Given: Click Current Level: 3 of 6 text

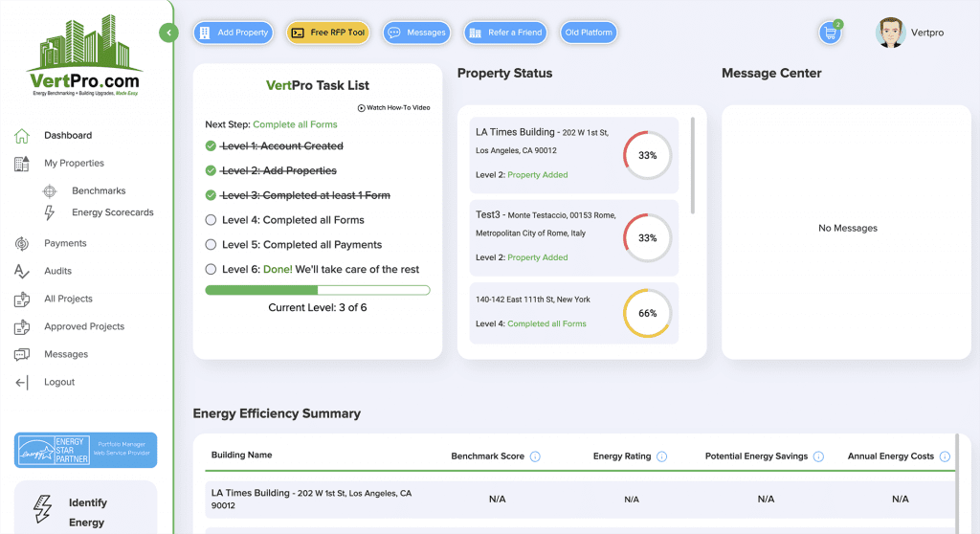Looking at the screenshot, I should 318,307.
